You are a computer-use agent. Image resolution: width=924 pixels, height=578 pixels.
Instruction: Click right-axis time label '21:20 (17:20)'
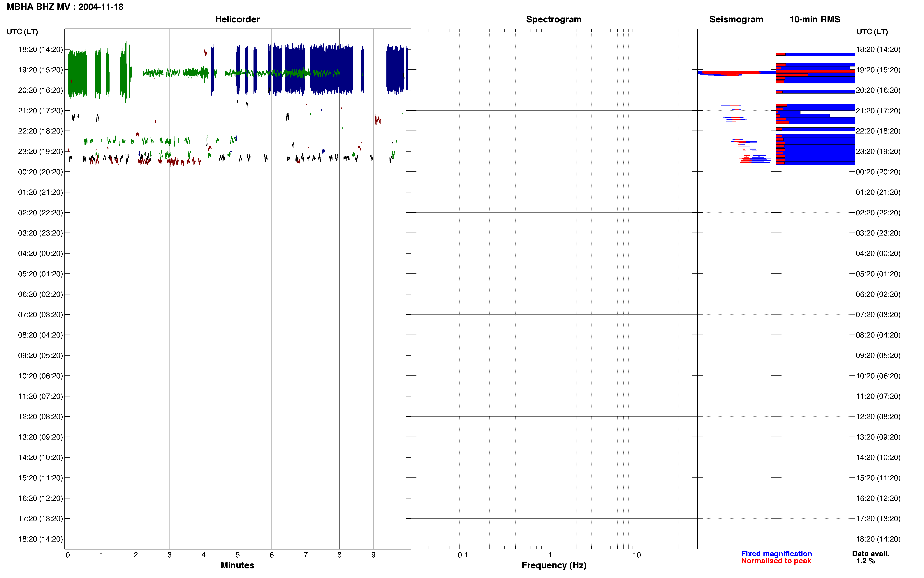click(878, 110)
